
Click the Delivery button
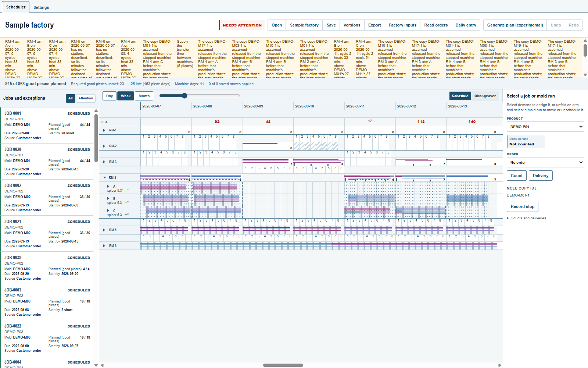click(541, 176)
